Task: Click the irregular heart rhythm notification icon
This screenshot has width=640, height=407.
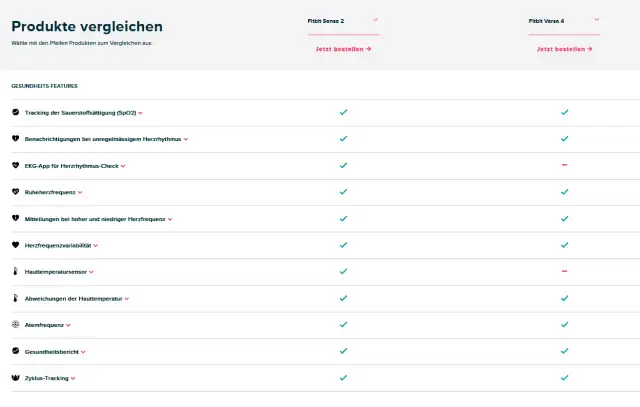Action: (15, 139)
